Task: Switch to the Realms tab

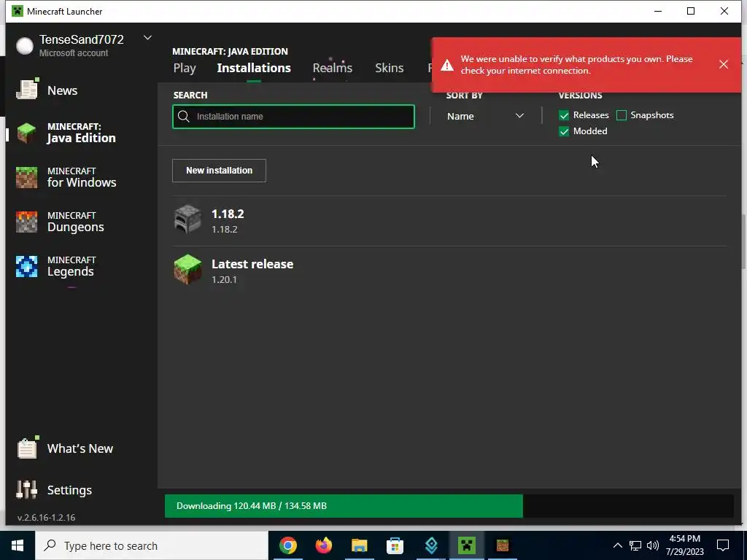Action: coord(333,68)
